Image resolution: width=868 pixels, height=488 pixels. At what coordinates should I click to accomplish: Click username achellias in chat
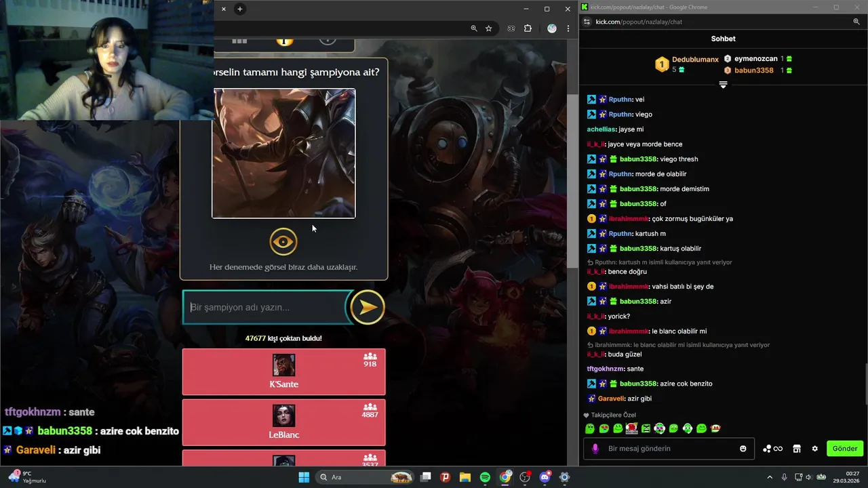(x=601, y=129)
